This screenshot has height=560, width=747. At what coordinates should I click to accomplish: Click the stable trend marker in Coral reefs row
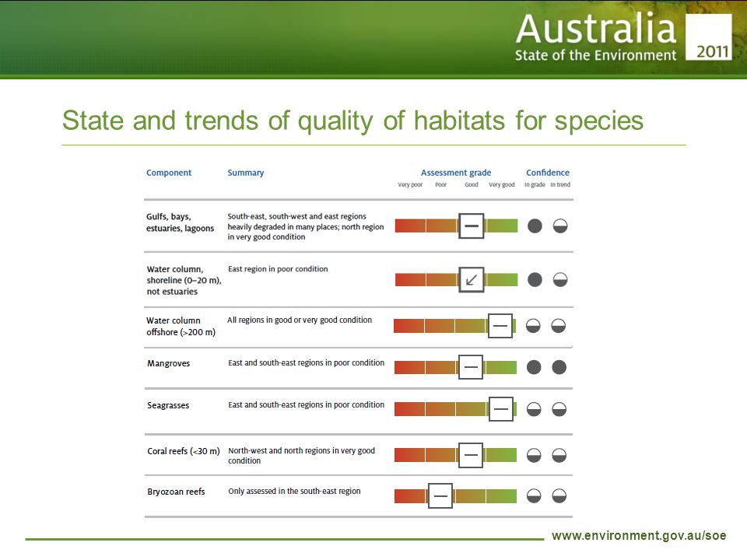471,455
